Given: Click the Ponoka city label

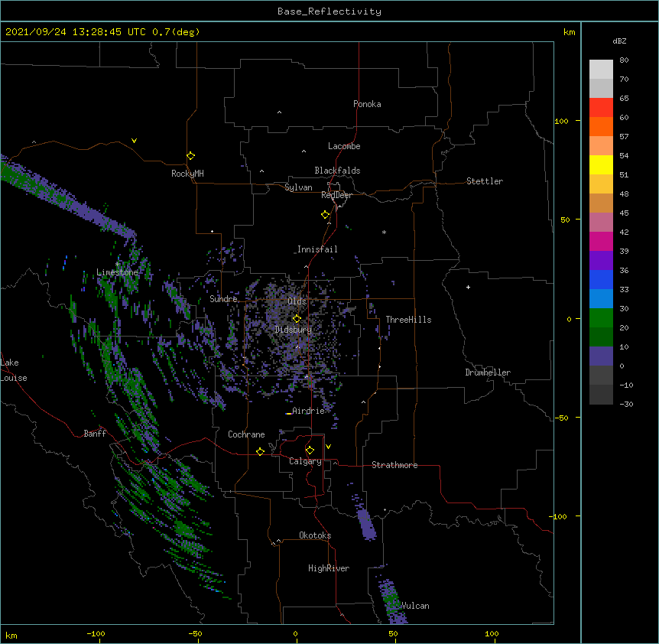Looking at the screenshot, I should [367, 104].
